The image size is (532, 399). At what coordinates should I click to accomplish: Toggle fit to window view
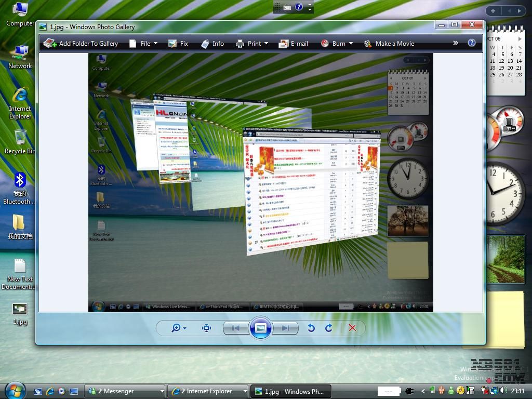click(206, 328)
